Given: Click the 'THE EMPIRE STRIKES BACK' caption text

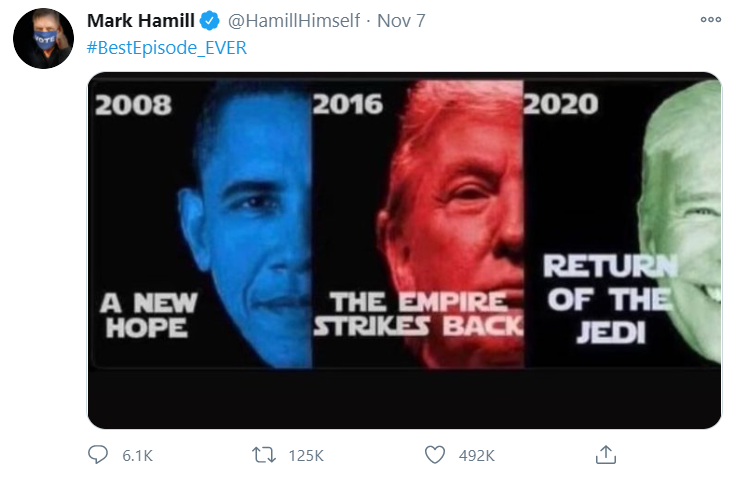Looking at the screenshot, I should pyautogui.click(x=418, y=314).
